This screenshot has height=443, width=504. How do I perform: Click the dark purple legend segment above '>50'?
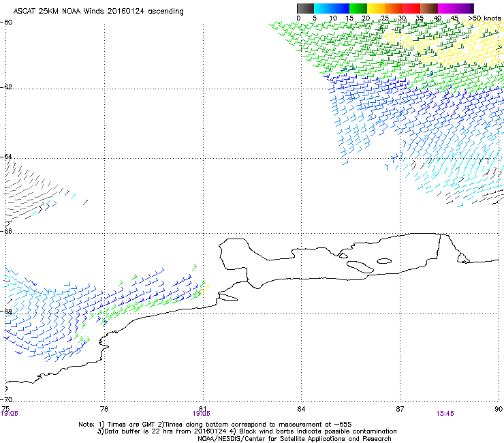click(472, 8)
